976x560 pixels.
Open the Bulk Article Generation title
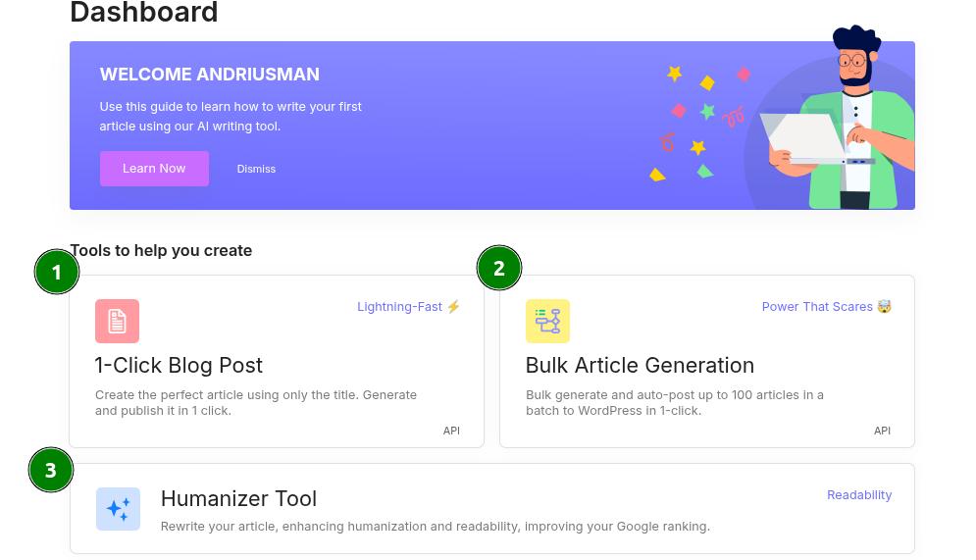pos(640,365)
